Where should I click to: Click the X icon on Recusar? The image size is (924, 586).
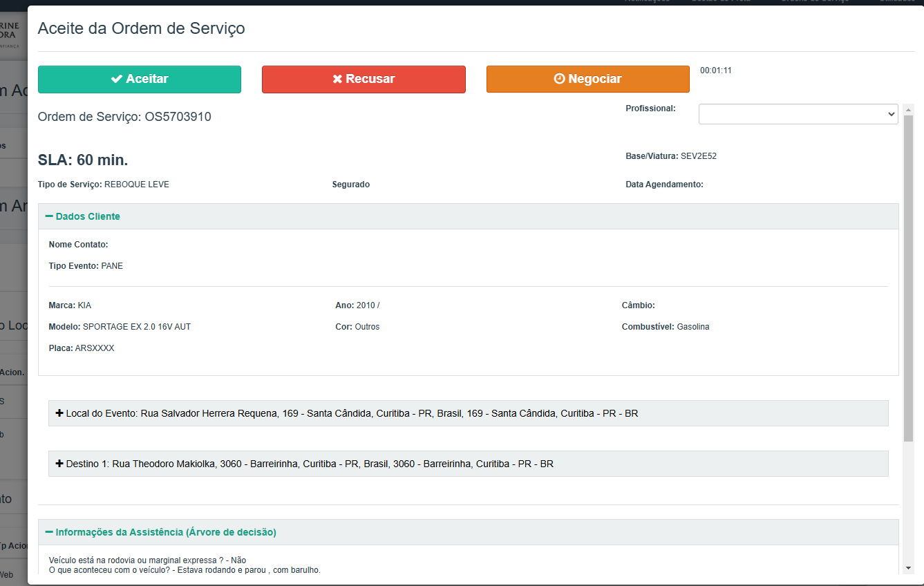337,79
